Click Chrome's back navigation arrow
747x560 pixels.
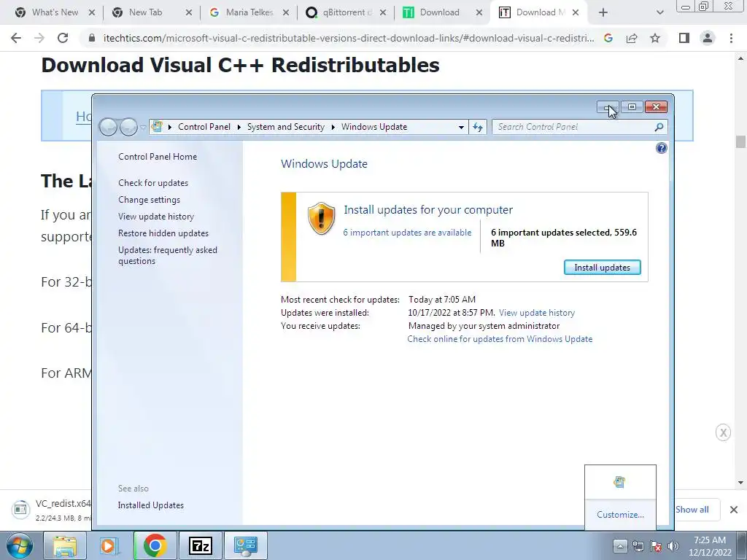16,38
